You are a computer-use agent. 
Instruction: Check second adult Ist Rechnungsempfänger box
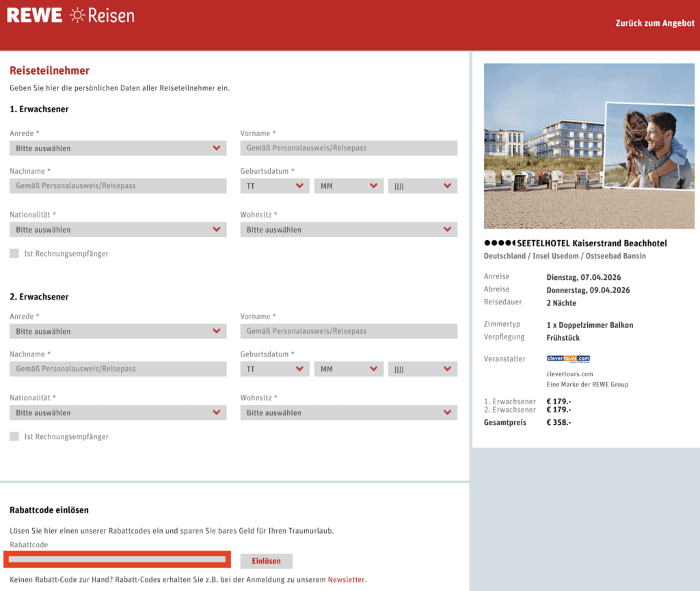click(x=14, y=436)
